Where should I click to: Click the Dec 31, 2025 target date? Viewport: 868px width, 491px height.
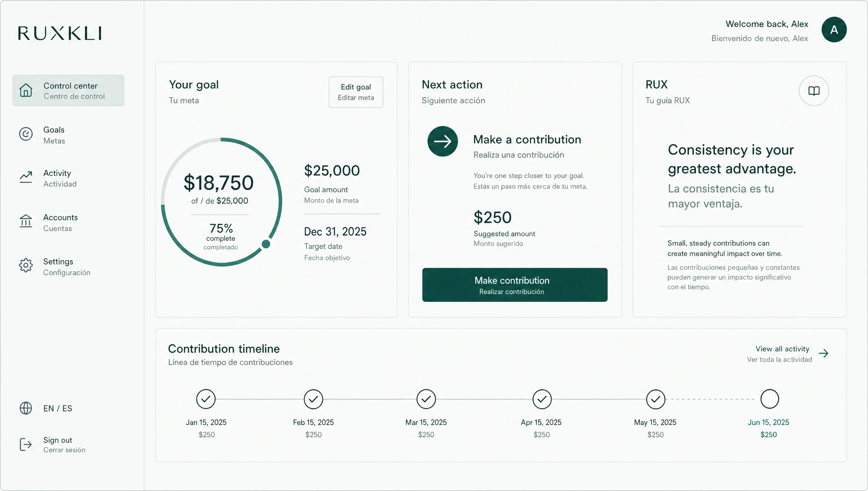pyautogui.click(x=335, y=232)
